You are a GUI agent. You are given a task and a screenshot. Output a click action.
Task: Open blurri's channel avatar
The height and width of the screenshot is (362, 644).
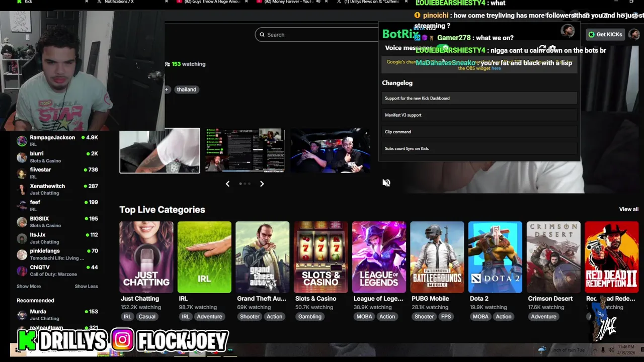pyautogui.click(x=22, y=157)
